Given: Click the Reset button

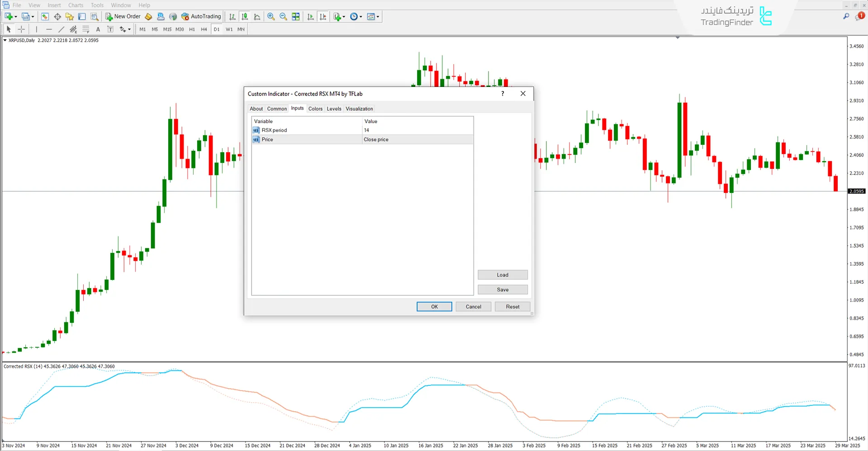Looking at the screenshot, I should click(x=512, y=307).
